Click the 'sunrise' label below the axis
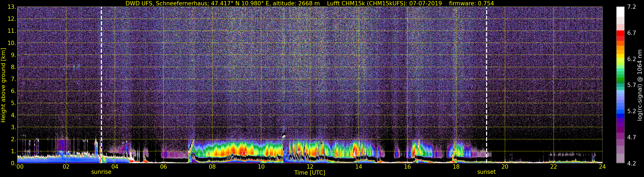 click(101, 172)
